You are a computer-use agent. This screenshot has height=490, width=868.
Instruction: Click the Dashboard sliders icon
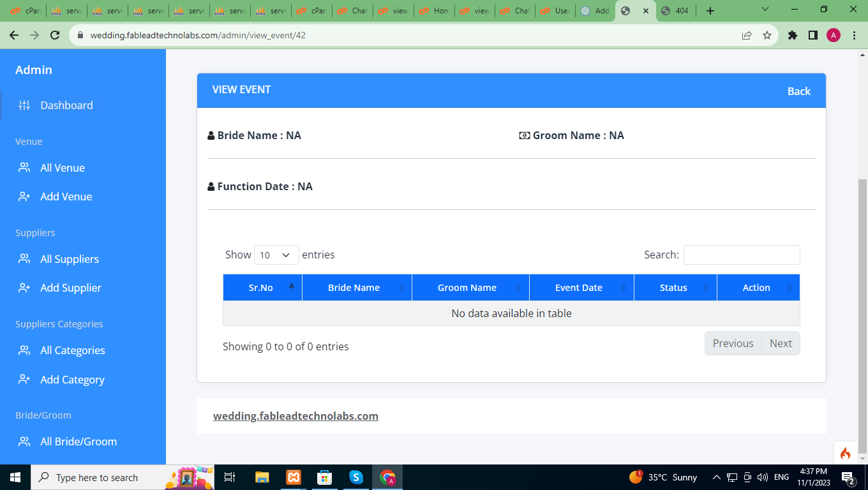(24, 105)
